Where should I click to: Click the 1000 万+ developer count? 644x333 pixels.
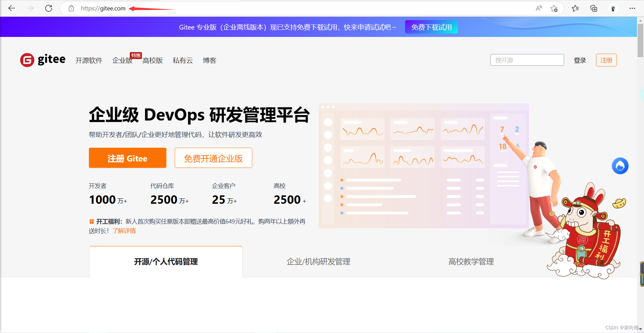click(108, 200)
